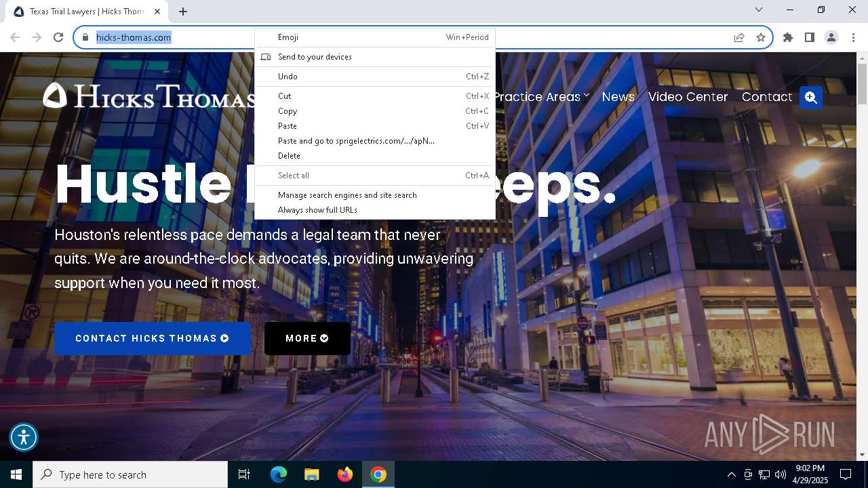Open the volume control tray icon
This screenshot has height=488, width=868.
click(781, 474)
